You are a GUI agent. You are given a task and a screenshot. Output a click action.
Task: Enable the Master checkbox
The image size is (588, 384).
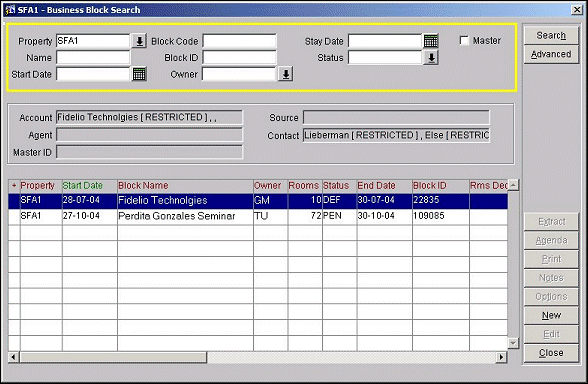464,40
